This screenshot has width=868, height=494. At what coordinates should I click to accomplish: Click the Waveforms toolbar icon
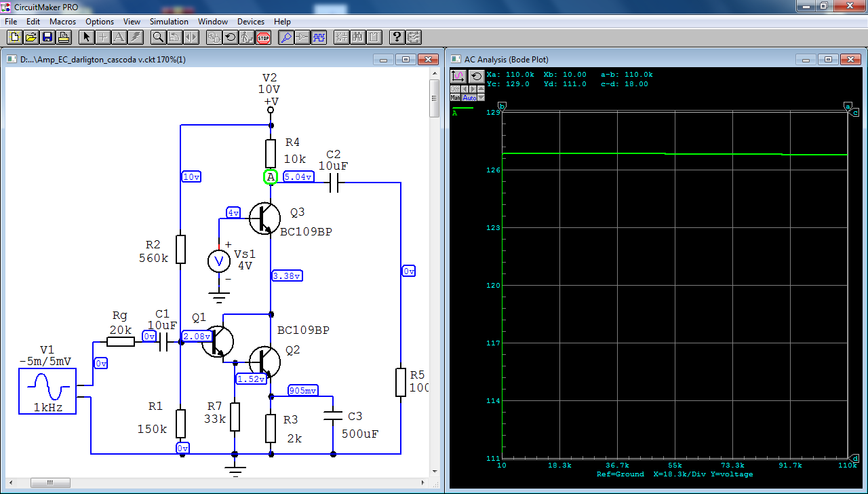click(x=319, y=37)
